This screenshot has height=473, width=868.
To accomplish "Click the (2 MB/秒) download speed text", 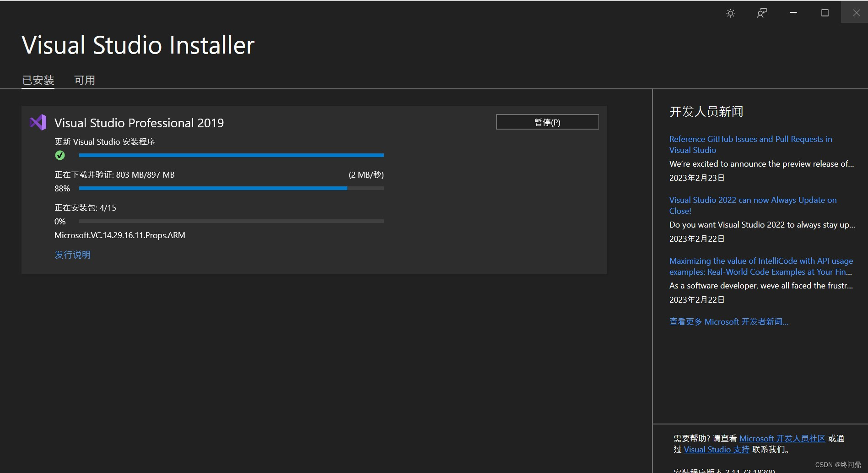I will click(366, 174).
